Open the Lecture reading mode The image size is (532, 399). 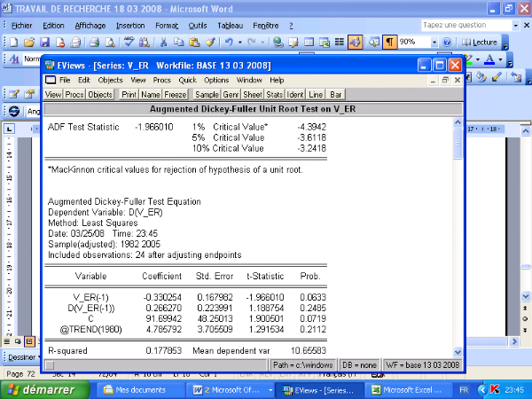481,42
